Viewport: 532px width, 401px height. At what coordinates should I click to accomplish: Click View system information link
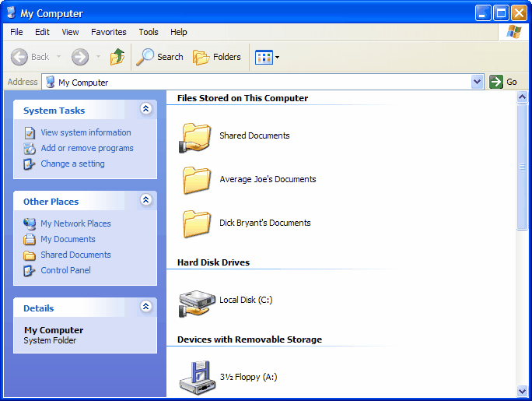tap(86, 132)
